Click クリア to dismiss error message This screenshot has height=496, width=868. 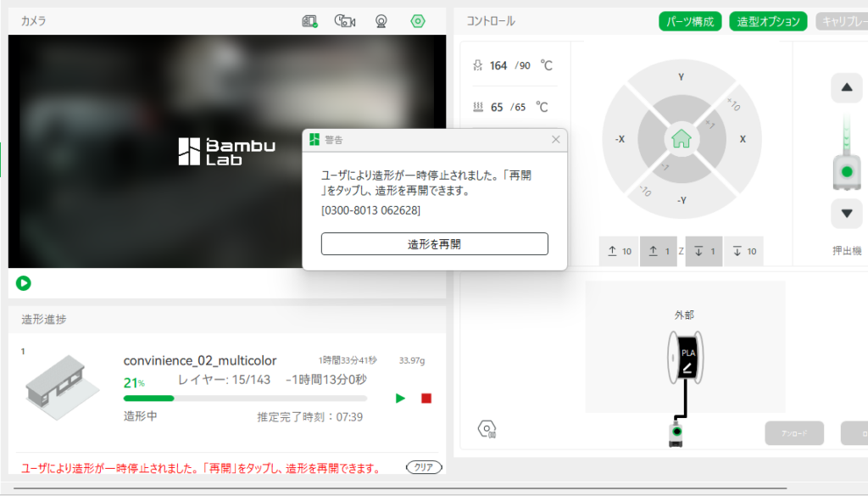424,467
